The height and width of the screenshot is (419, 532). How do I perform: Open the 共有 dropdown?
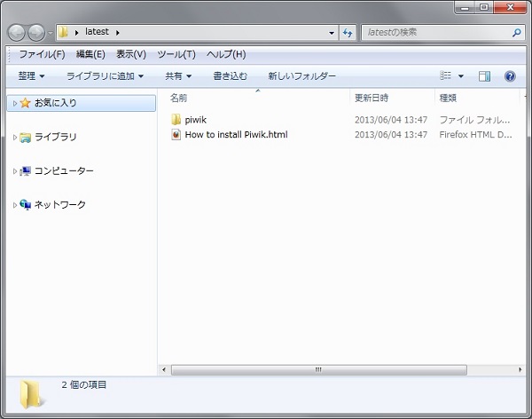178,75
